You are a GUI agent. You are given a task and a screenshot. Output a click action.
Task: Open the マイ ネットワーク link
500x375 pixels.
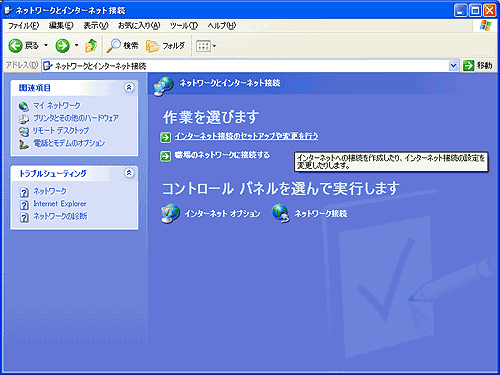tap(57, 106)
